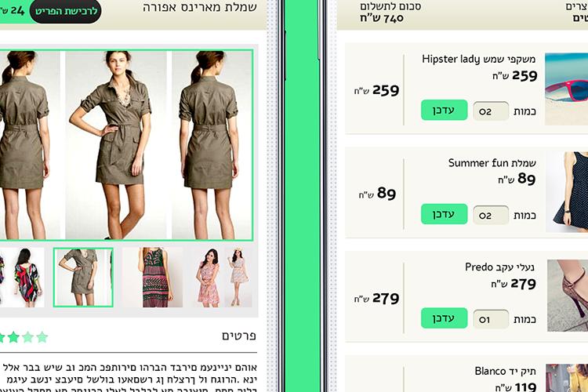Viewport: 588px width, 392px height.
Task: Edit quantity field for Predo heels
Action: pyautogui.click(x=491, y=319)
